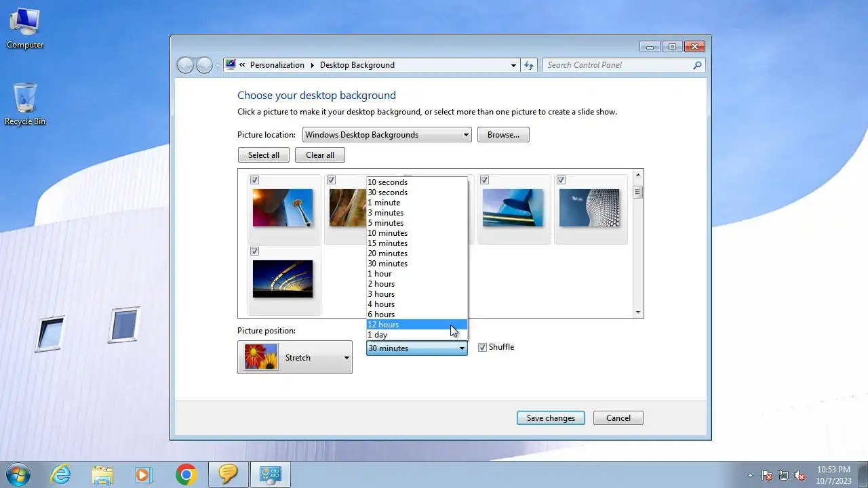868x488 pixels.
Task: Click the Select all button
Action: point(264,155)
